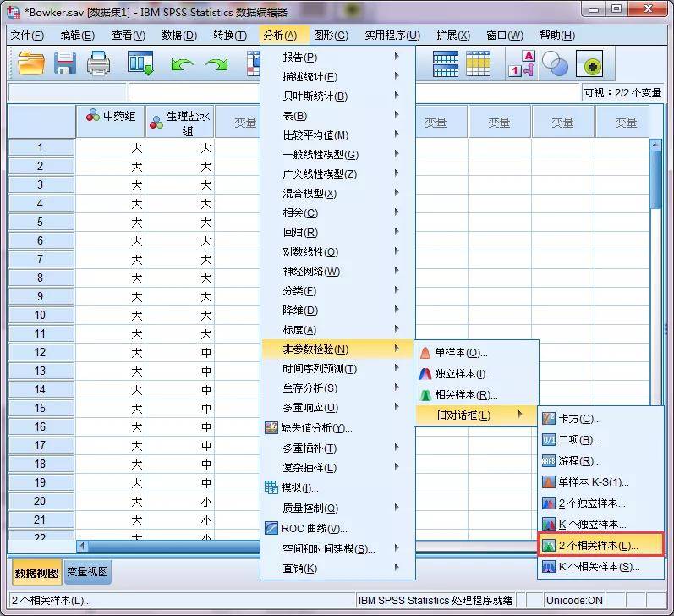Open the 转换(T) menu
674x616 pixels.
click(x=230, y=36)
